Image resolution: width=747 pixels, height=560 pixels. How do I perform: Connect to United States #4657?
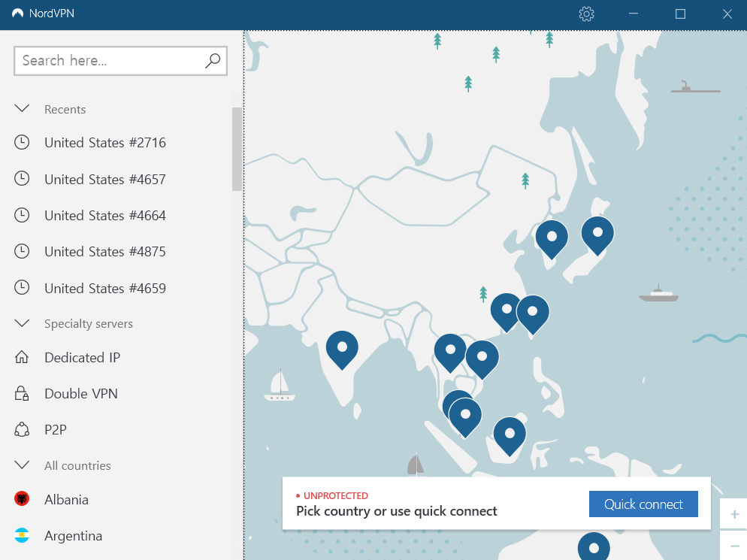pos(104,179)
